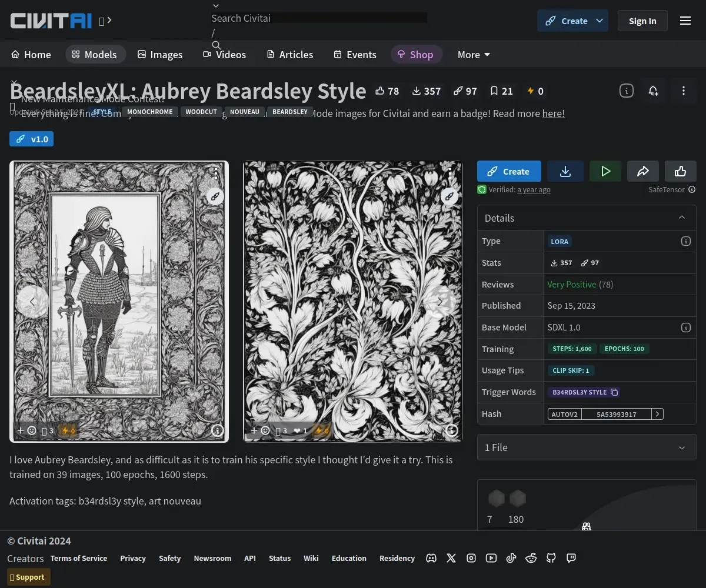Image resolution: width=706 pixels, height=588 pixels.
Task: Open the Terms of Service link
Action: click(79, 558)
